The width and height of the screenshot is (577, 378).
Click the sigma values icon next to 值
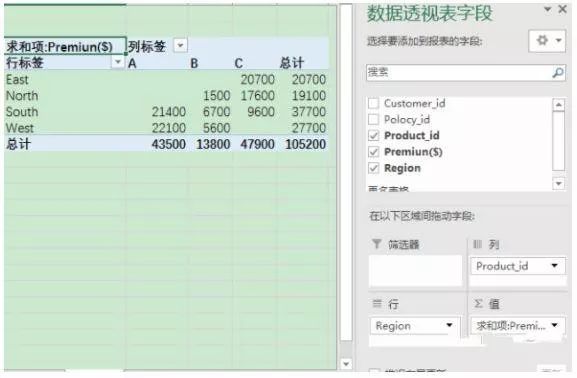point(478,304)
